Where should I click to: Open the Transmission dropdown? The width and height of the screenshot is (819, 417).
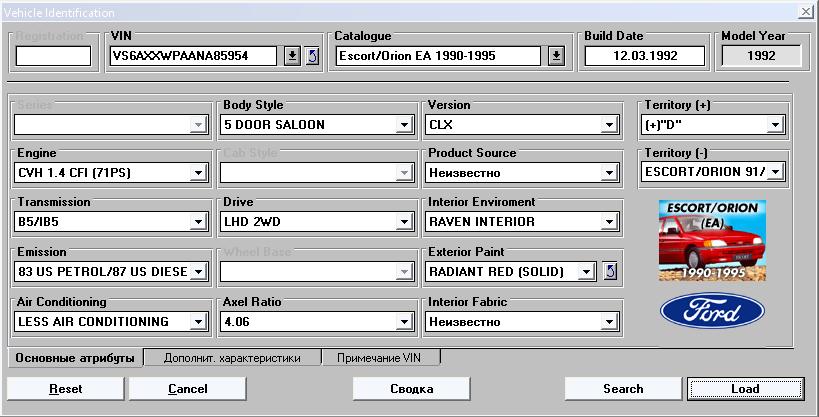[x=199, y=222]
